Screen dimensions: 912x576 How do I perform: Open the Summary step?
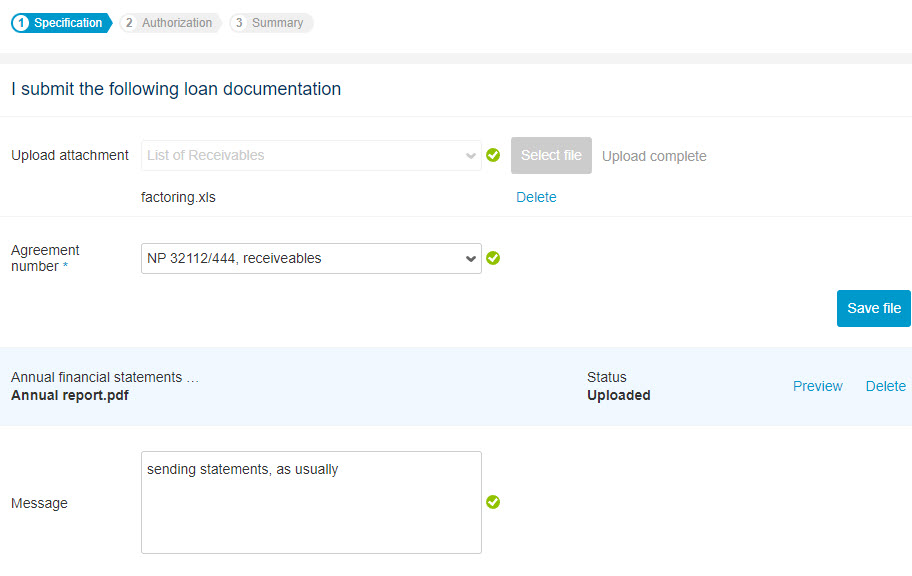point(271,23)
